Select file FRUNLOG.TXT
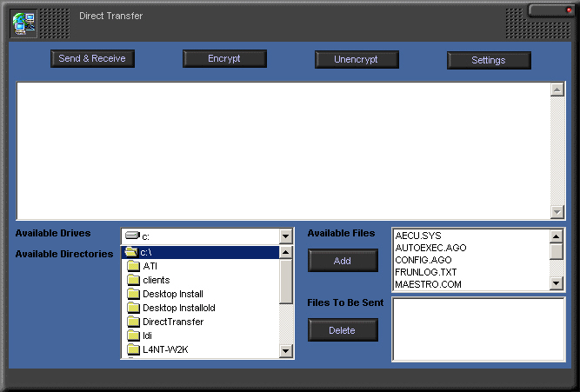580x392 pixels. click(x=471, y=272)
